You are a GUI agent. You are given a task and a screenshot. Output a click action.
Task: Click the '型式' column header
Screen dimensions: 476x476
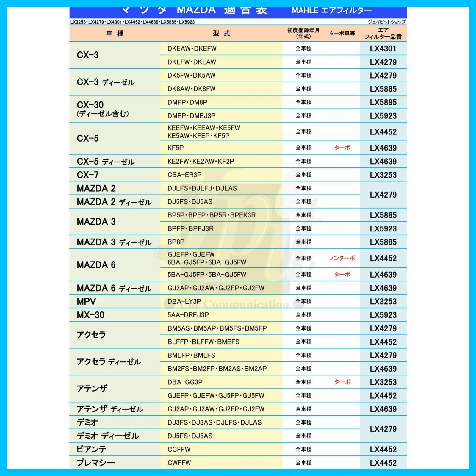(221, 33)
